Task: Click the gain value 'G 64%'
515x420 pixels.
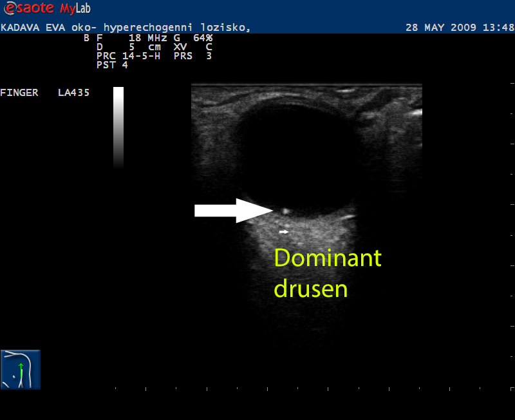Action: pos(193,38)
